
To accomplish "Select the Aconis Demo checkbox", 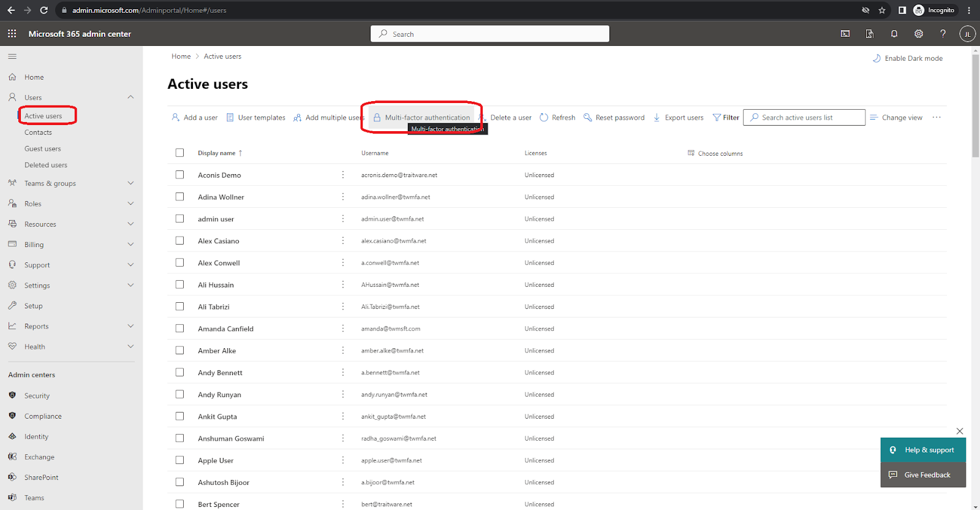I will coord(179,175).
